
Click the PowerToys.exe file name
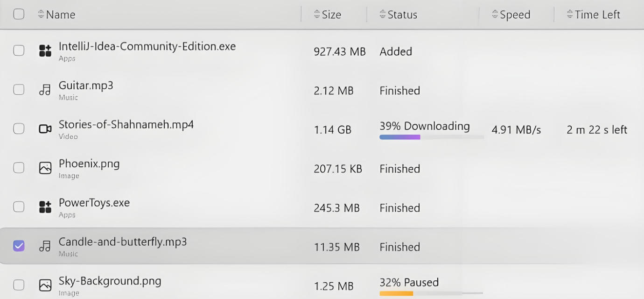point(94,203)
